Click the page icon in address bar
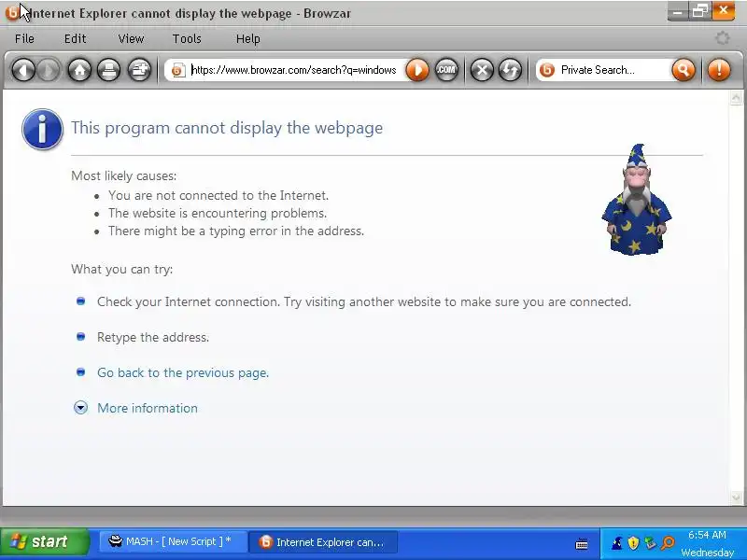 pyautogui.click(x=177, y=71)
